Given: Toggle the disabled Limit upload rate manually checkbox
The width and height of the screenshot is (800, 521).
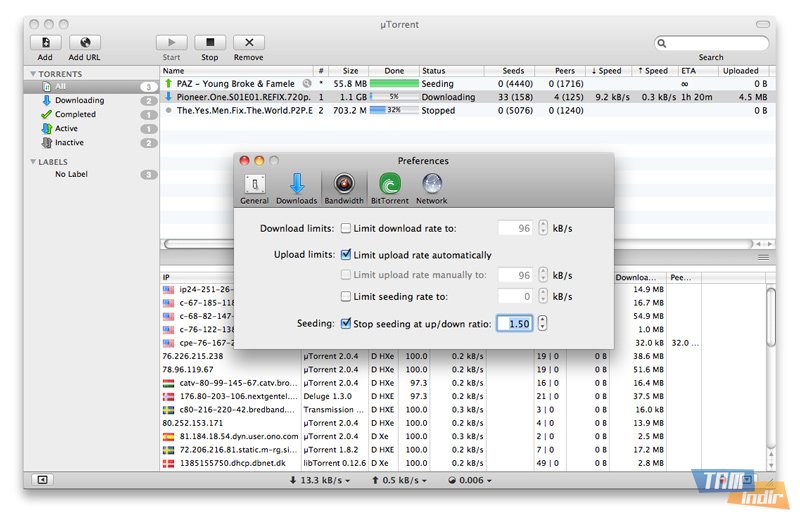Looking at the screenshot, I should [346, 275].
